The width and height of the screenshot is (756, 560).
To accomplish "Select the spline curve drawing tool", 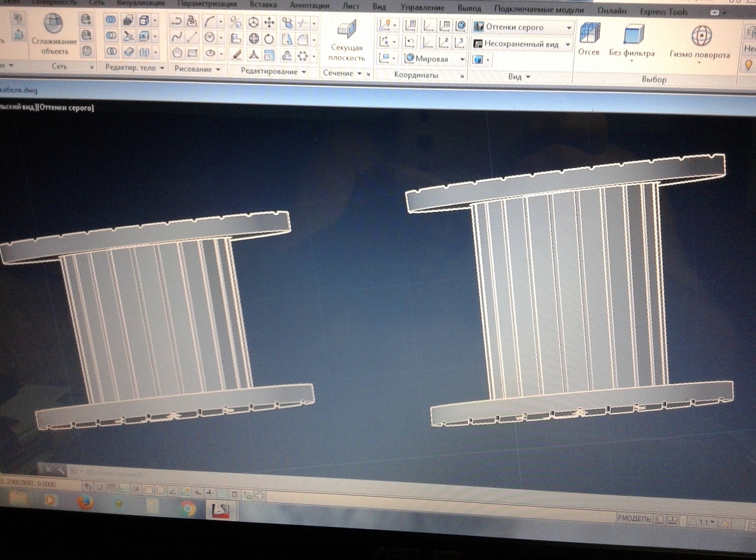I will pos(177,37).
